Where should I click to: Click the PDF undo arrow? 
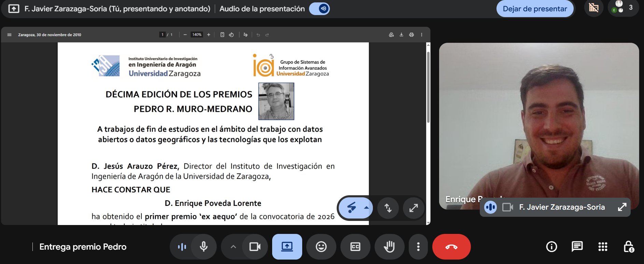(258, 35)
